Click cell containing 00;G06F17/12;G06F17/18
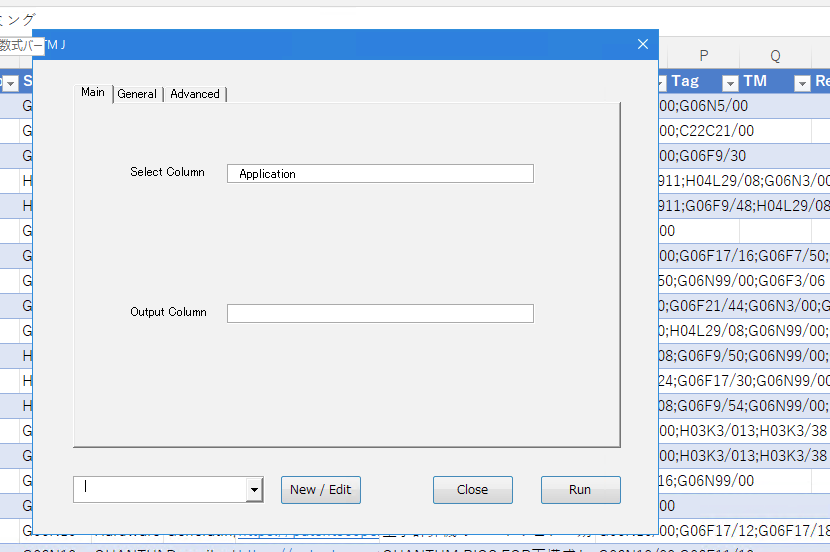Screen dimensions: 830x552 pos(744,530)
